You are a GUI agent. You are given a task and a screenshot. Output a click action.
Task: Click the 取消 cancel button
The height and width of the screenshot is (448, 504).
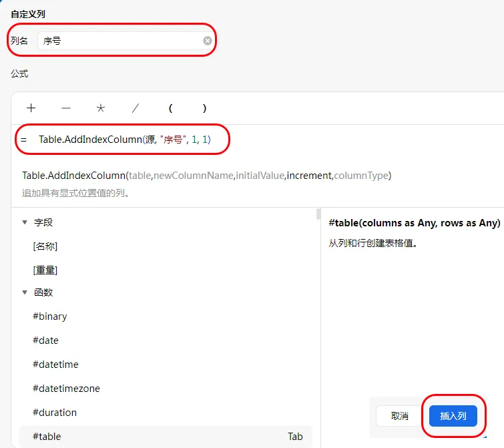[400, 416]
